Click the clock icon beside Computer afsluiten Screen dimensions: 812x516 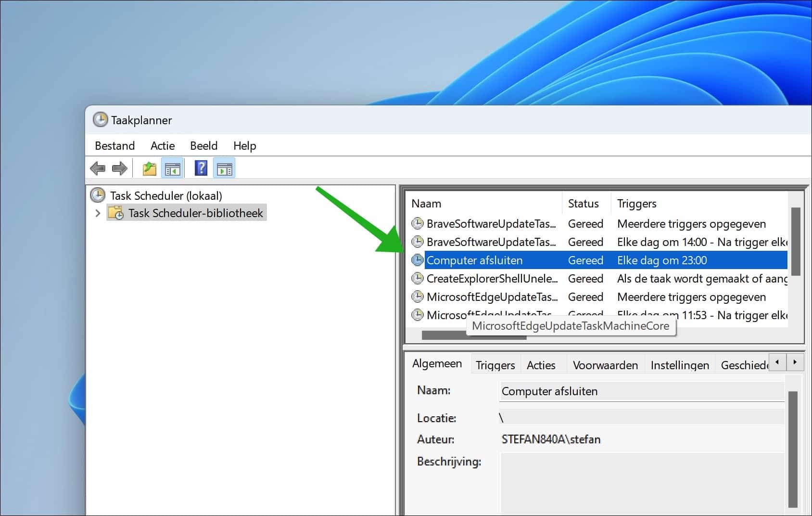point(417,260)
